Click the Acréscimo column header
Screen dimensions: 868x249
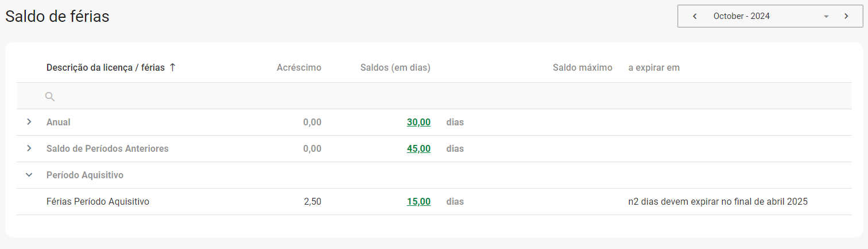click(x=299, y=67)
